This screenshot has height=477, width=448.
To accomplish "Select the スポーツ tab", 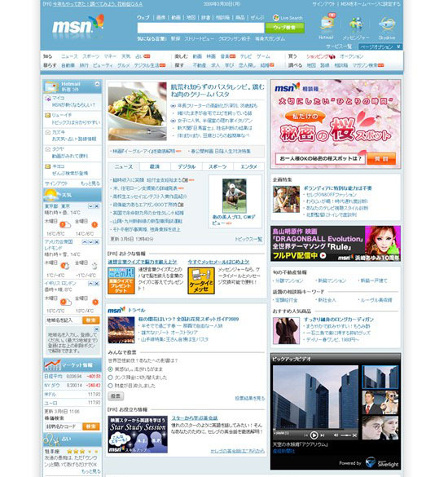I will click(217, 166).
